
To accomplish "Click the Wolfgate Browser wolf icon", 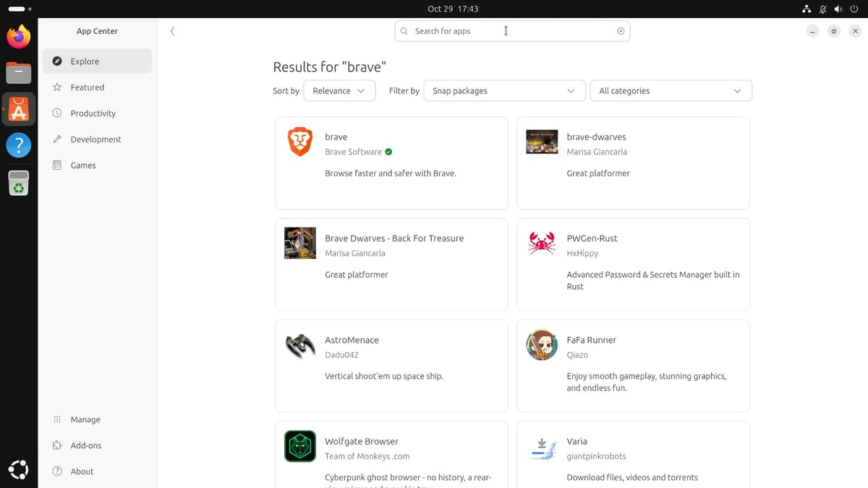I will pyautogui.click(x=300, y=446).
